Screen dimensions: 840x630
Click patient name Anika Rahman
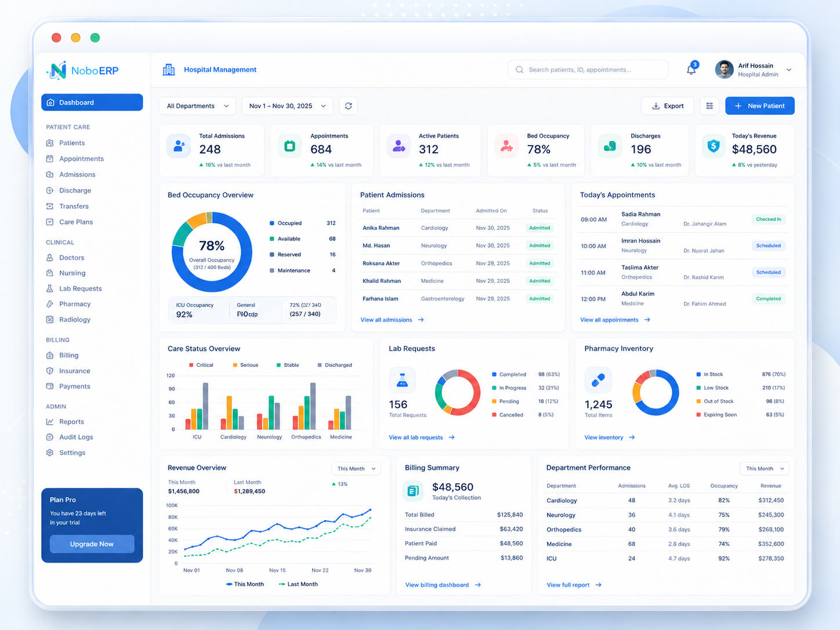pyautogui.click(x=381, y=228)
